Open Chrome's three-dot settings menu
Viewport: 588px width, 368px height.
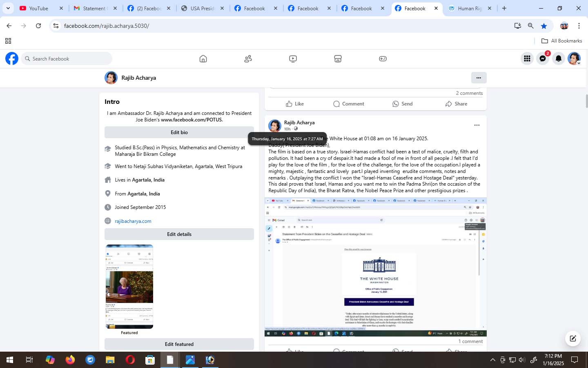(579, 26)
